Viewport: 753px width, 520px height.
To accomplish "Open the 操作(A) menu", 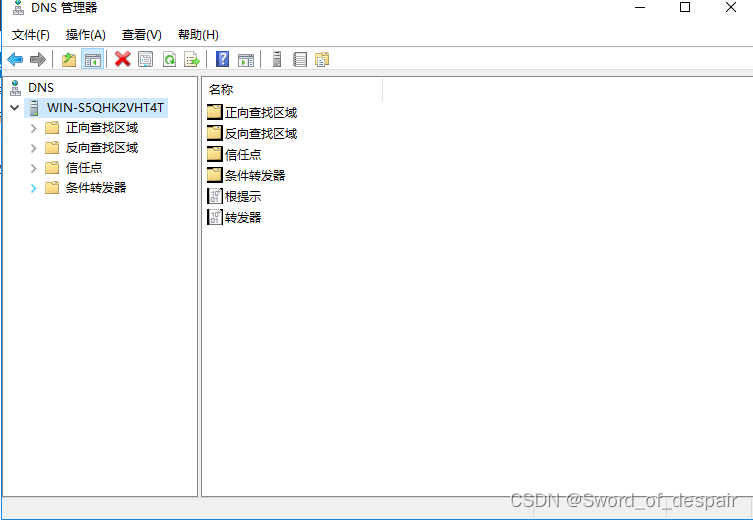I will tap(85, 35).
